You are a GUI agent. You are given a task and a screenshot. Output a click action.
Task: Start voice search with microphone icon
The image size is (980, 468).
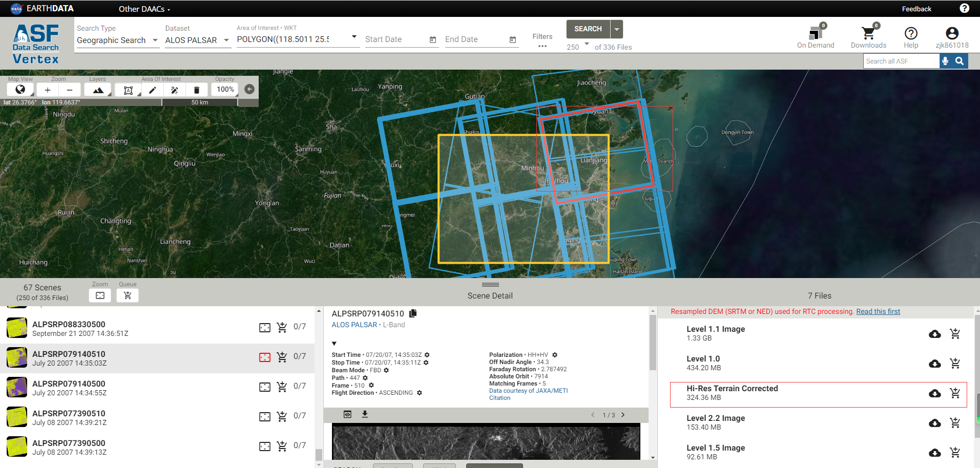tap(945, 61)
